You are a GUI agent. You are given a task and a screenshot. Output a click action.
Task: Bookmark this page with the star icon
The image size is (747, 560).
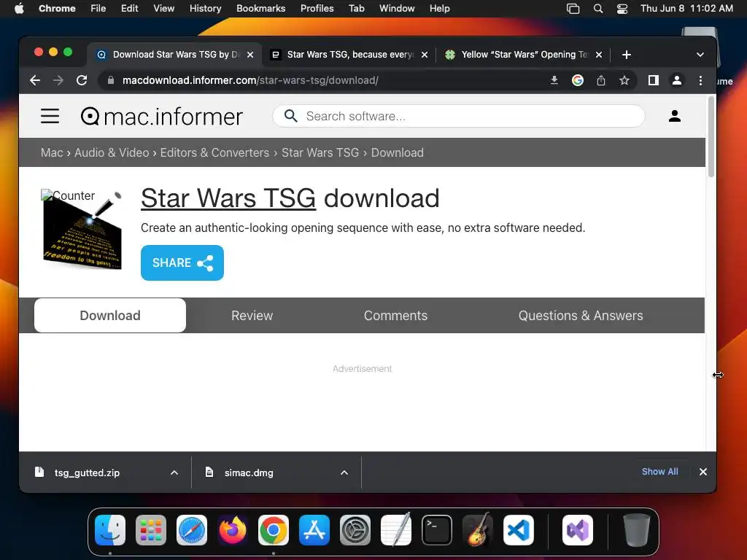tap(624, 80)
